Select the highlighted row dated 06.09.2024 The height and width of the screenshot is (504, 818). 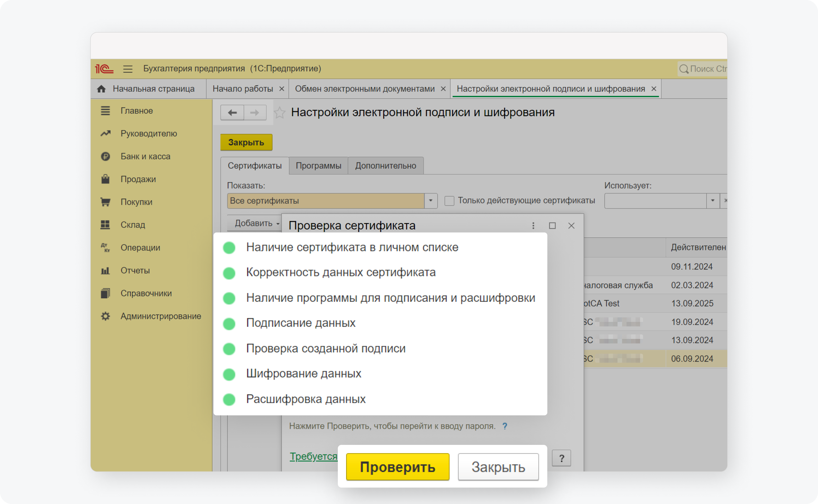[x=655, y=359]
